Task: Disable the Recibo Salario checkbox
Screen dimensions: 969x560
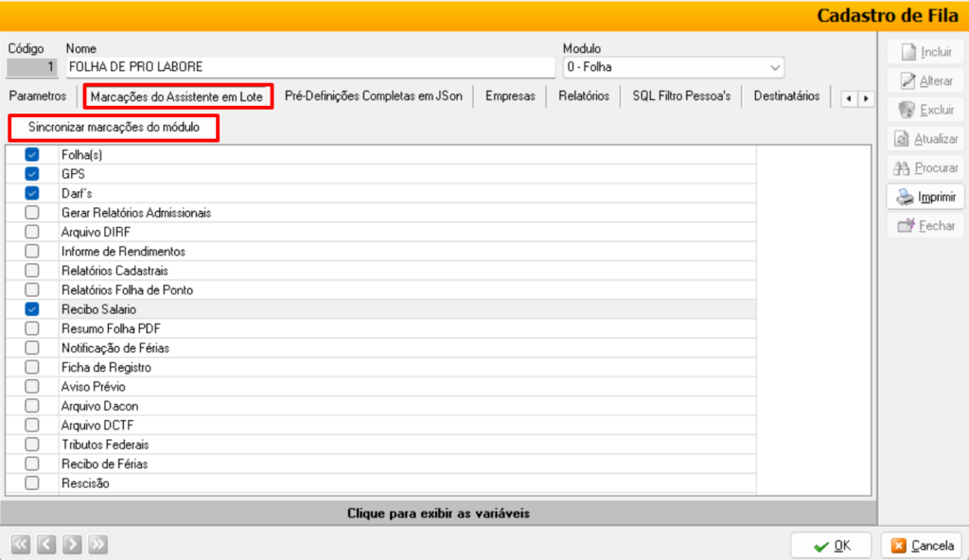Action: tap(32, 309)
